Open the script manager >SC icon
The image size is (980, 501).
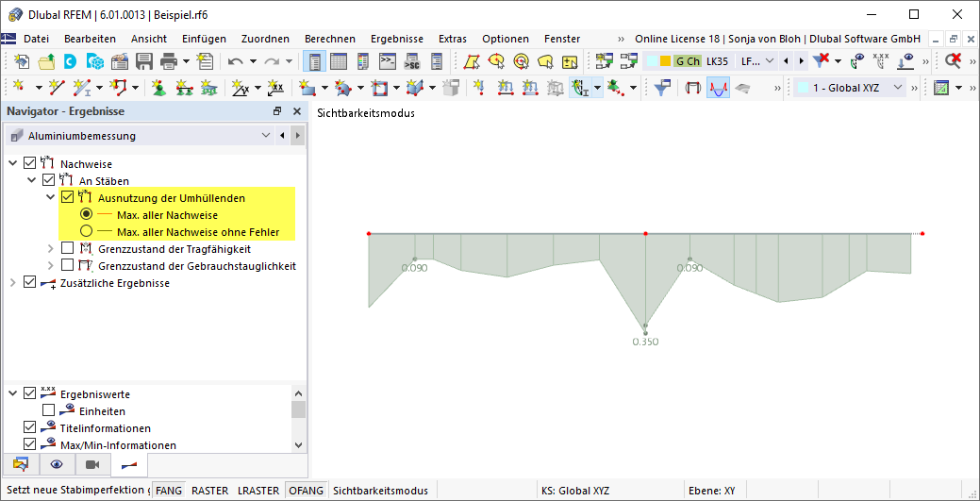click(x=412, y=61)
